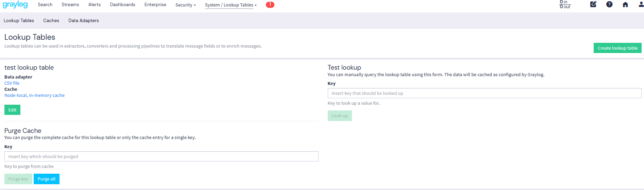Open the Dashboards menu item
This screenshot has width=644, height=190.
coord(122,5)
